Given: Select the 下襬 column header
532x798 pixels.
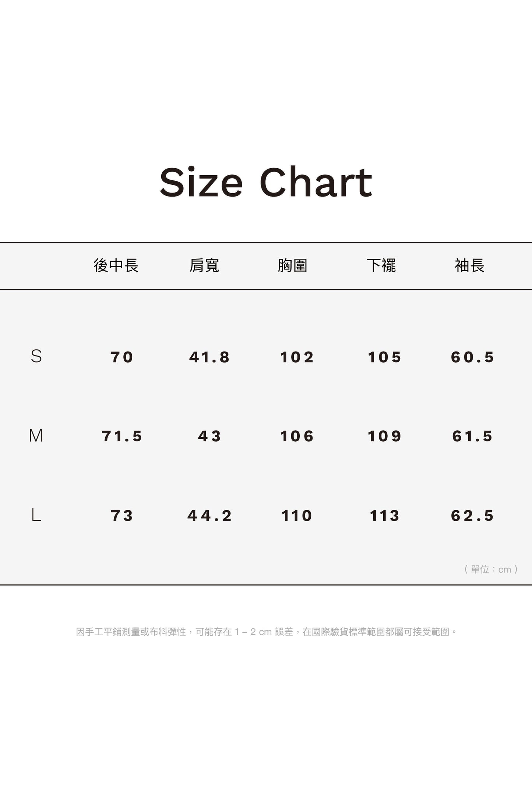Looking at the screenshot, I should point(381,265).
